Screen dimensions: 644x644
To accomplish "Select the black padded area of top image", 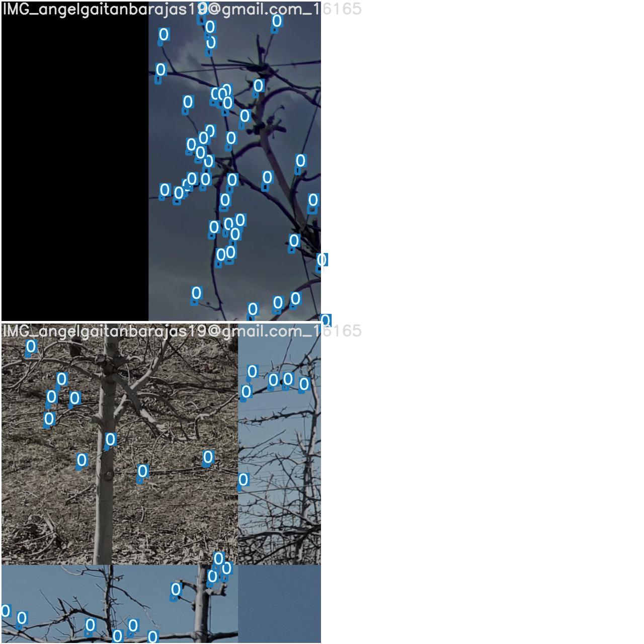I will click(x=74, y=166).
